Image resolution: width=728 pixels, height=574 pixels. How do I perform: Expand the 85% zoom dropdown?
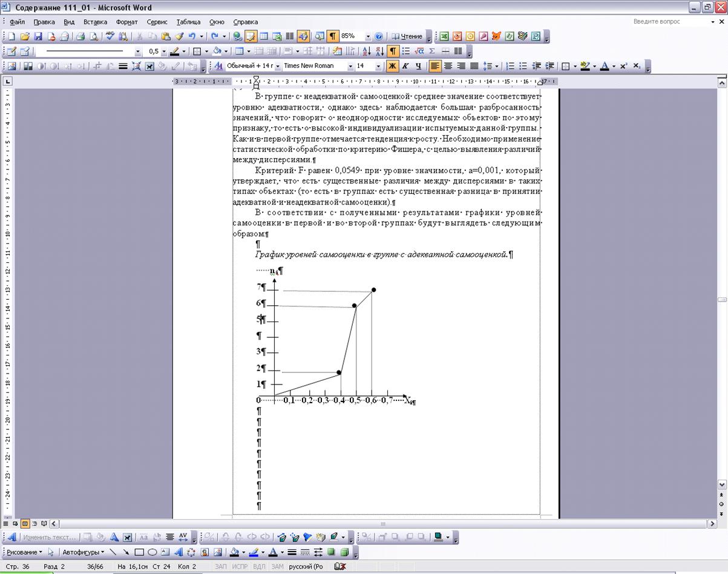click(367, 36)
